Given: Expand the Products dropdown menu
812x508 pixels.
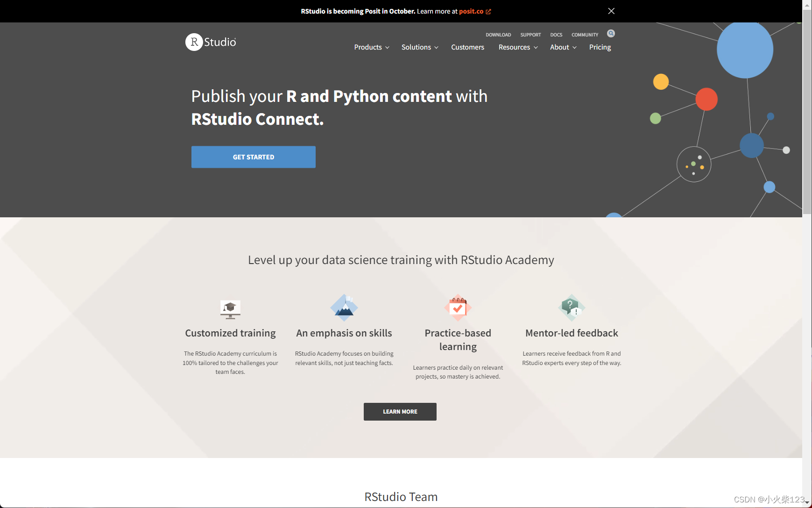Looking at the screenshot, I should 372,47.
